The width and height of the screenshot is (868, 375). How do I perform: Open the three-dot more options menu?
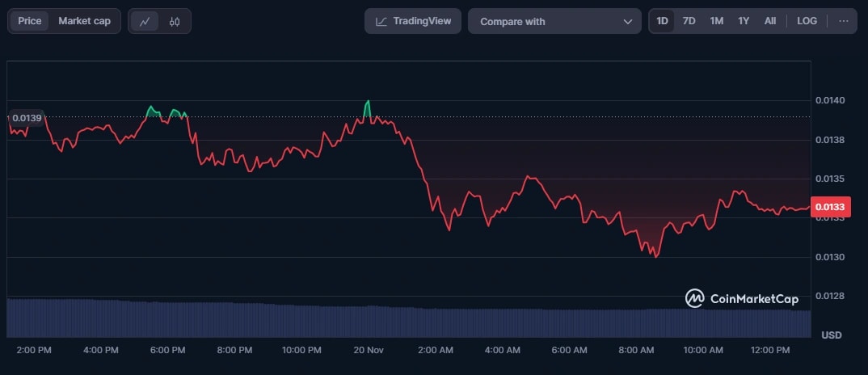844,21
